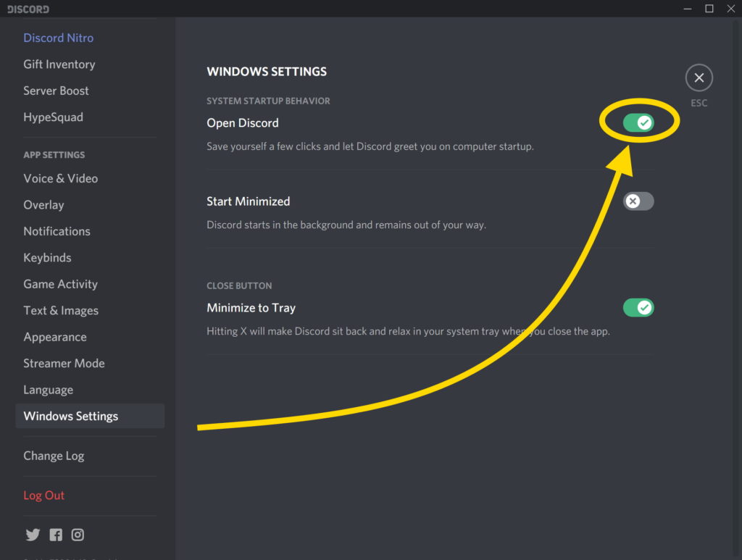
Task: View Notifications preferences
Action: pyautogui.click(x=57, y=231)
